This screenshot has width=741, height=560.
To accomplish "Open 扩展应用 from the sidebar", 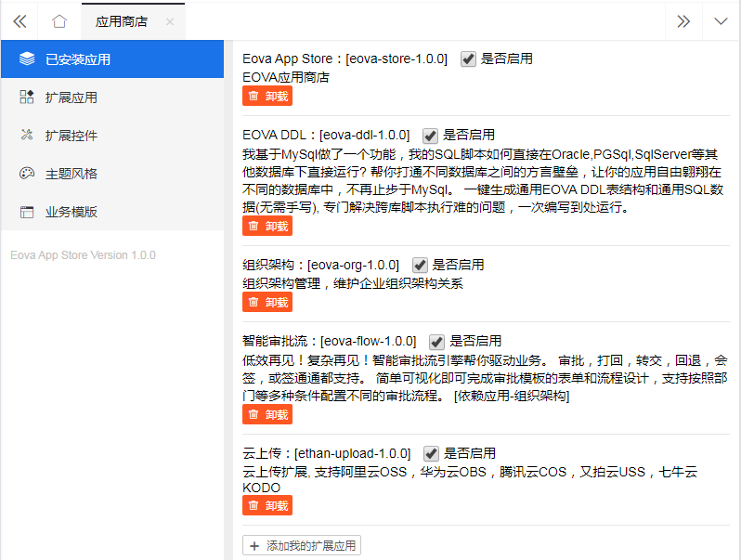I will pos(71,98).
